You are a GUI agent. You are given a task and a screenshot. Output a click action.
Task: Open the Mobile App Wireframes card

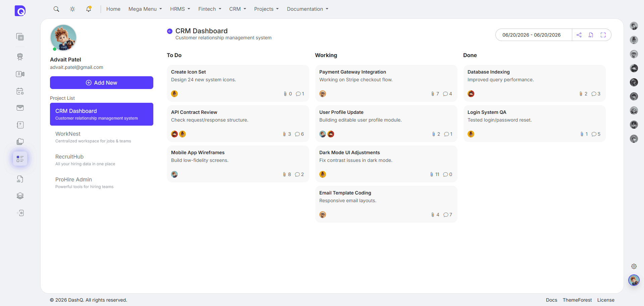[238, 164]
